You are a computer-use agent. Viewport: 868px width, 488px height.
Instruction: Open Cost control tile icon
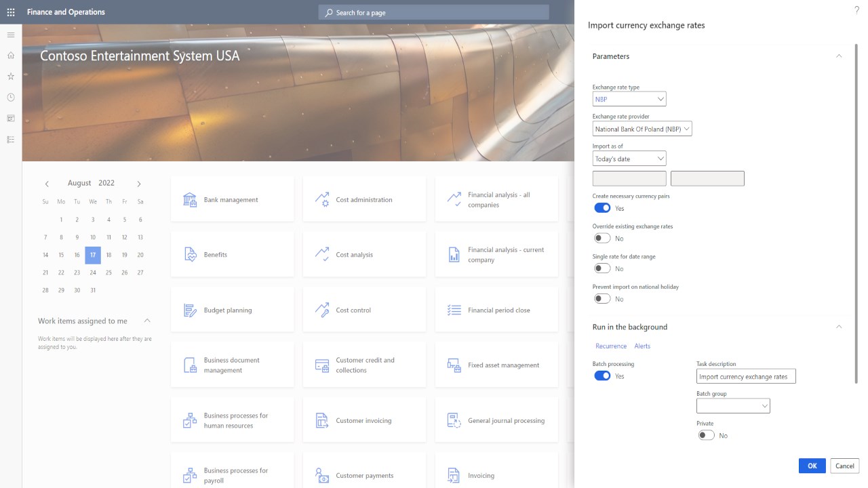coord(322,310)
